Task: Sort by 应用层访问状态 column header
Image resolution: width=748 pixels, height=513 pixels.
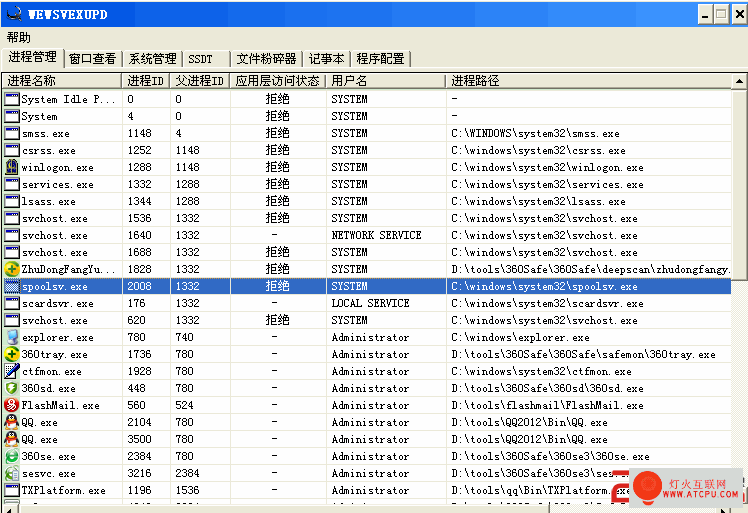Action: coord(278,81)
